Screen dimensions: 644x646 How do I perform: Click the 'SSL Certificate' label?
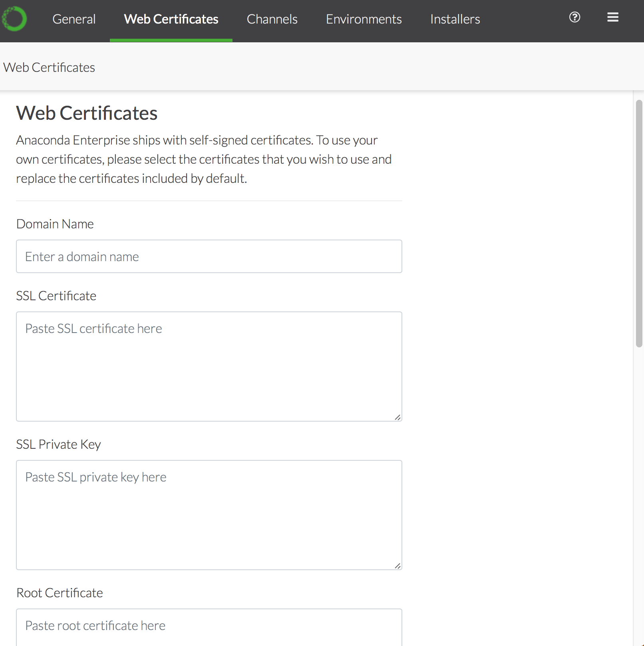(x=56, y=296)
